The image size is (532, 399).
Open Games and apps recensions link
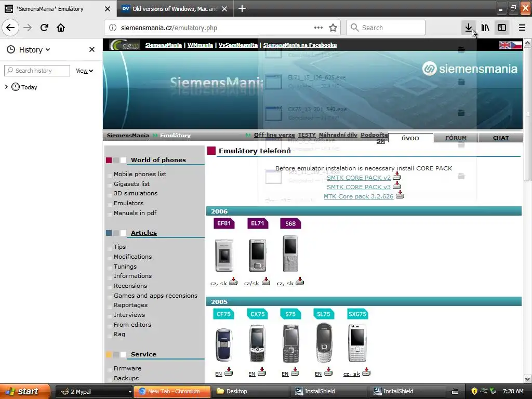click(x=155, y=296)
